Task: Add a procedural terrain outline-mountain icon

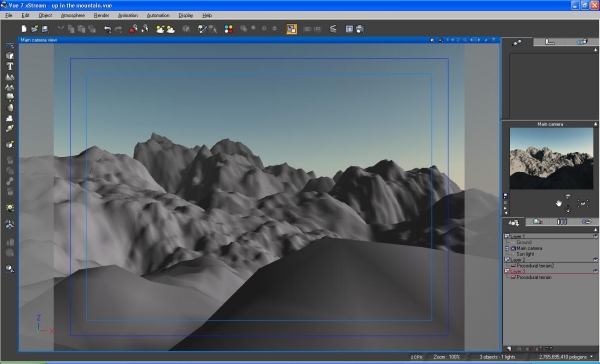Action: [x=10, y=87]
